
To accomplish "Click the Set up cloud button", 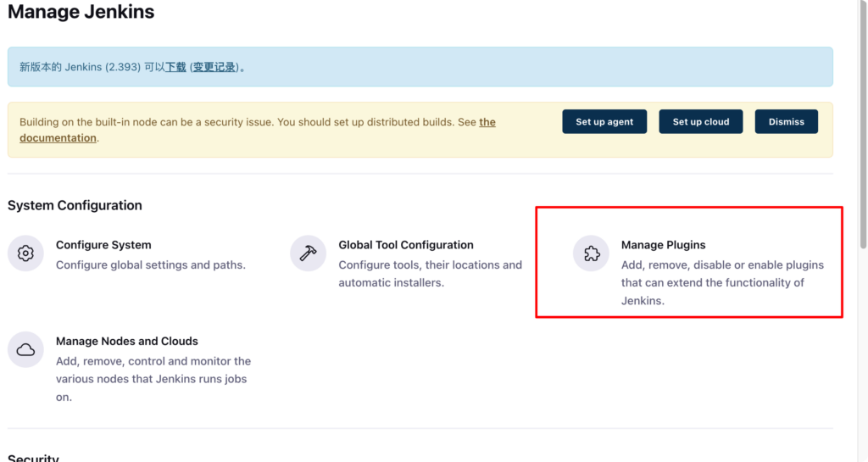I will [x=701, y=122].
